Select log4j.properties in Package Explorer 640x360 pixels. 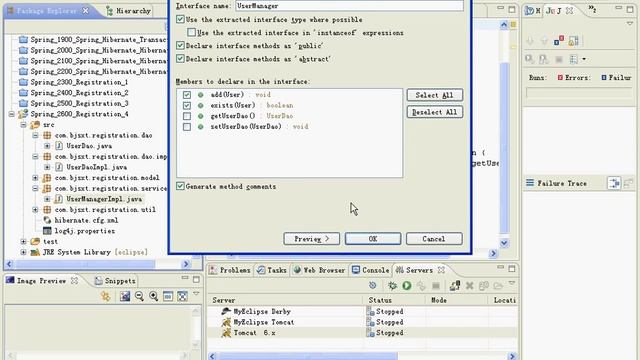[84, 231]
